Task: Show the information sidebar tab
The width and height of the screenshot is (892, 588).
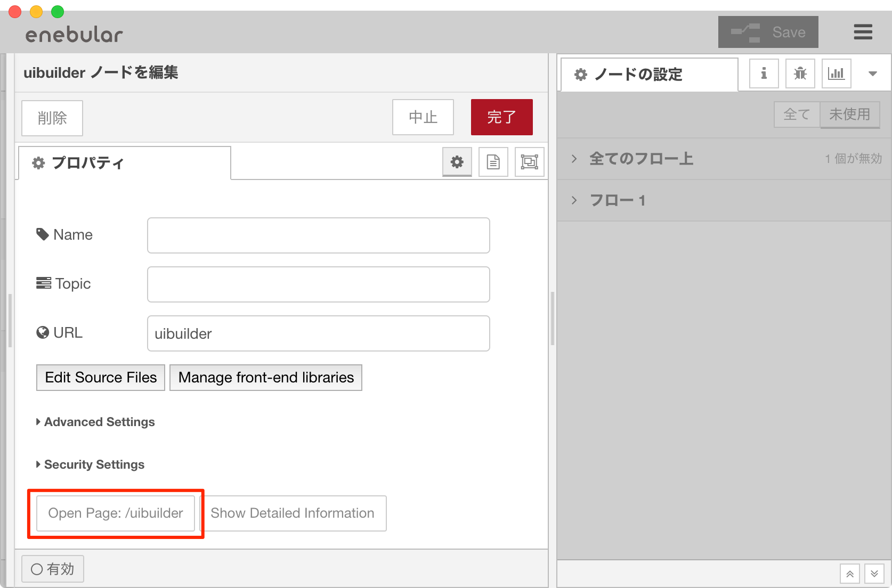Action: [x=764, y=73]
